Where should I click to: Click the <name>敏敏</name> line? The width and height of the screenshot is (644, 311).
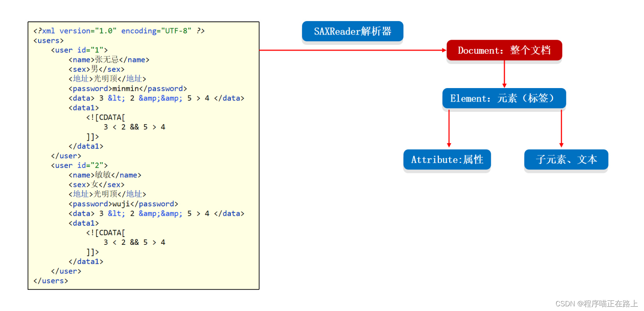[x=105, y=175]
